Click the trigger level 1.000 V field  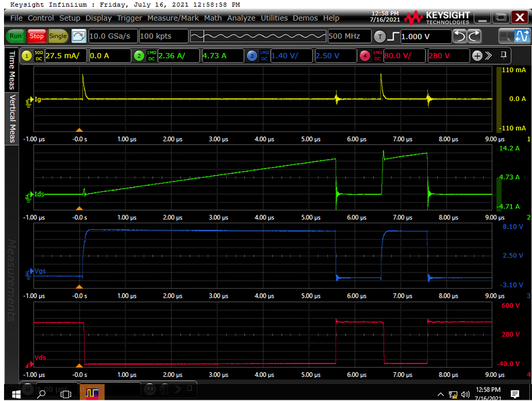[424, 36]
